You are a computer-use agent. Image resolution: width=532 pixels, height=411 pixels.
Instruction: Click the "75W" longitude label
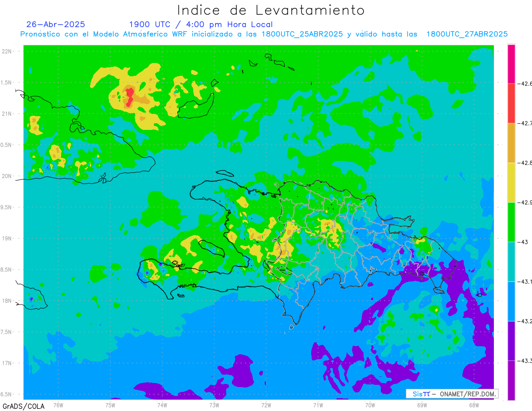[x=110, y=405]
